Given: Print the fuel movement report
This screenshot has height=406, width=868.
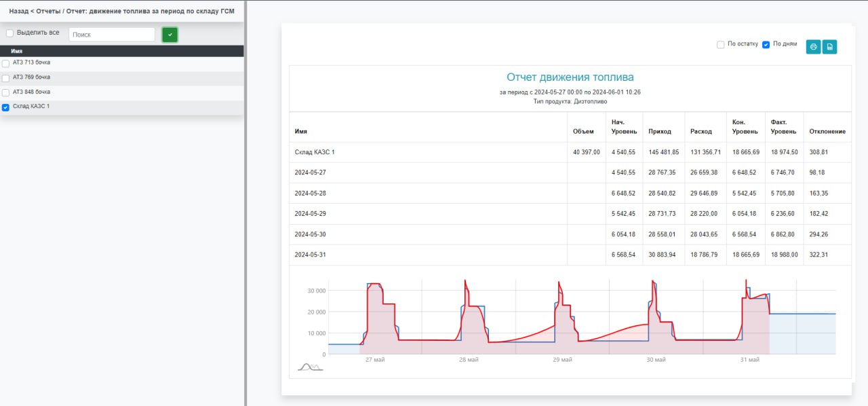Looking at the screenshot, I should pyautogui.click(x=813, y=46).
